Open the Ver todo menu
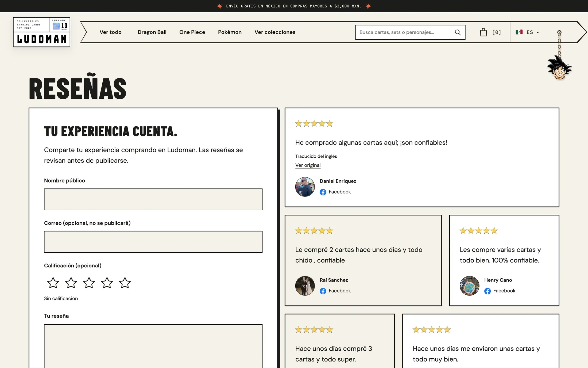588x368 pixels. pyautogui.click(x=111, y=32)
